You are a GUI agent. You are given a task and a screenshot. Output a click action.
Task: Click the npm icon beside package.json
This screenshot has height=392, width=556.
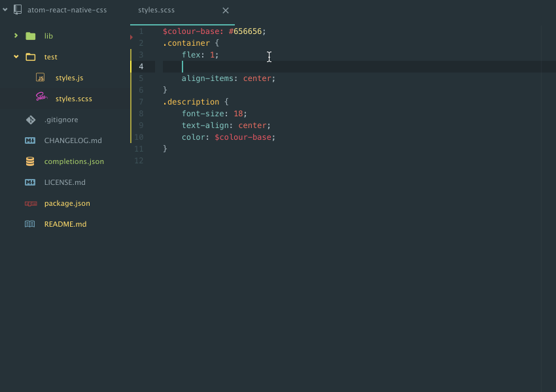[x=31, y=204]
